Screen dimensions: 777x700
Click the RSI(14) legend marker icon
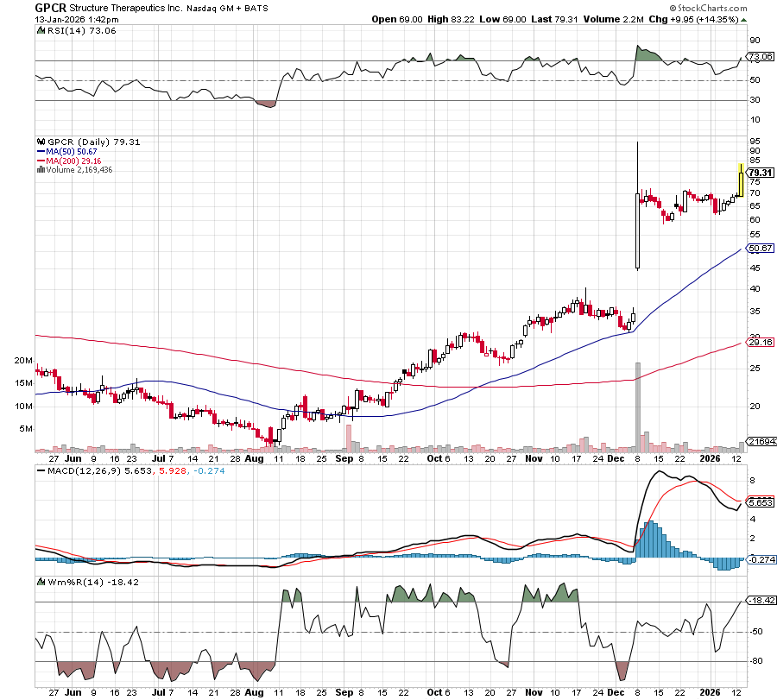pyautogui.click(x=40, y=30)
